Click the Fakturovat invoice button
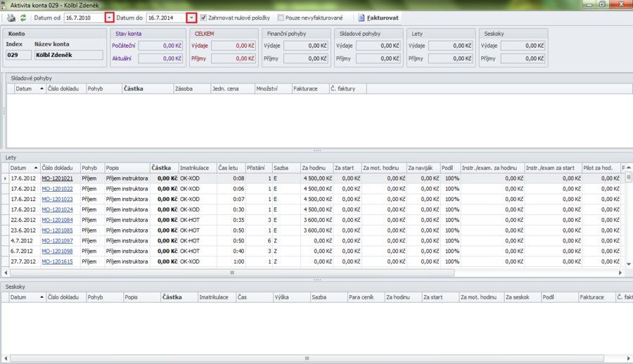The image size is (633, 364). 378,18
